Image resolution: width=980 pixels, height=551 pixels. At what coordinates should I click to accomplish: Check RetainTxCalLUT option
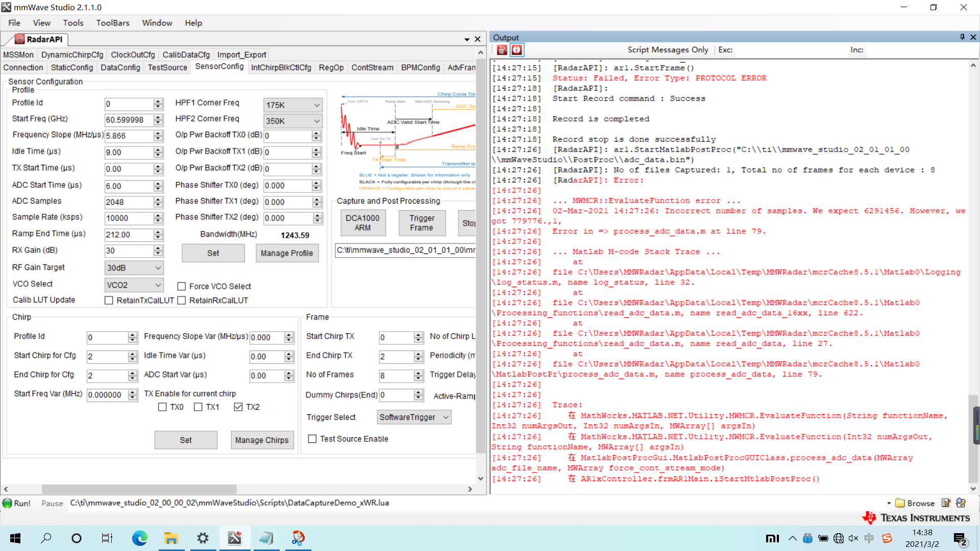coord(109,300)
